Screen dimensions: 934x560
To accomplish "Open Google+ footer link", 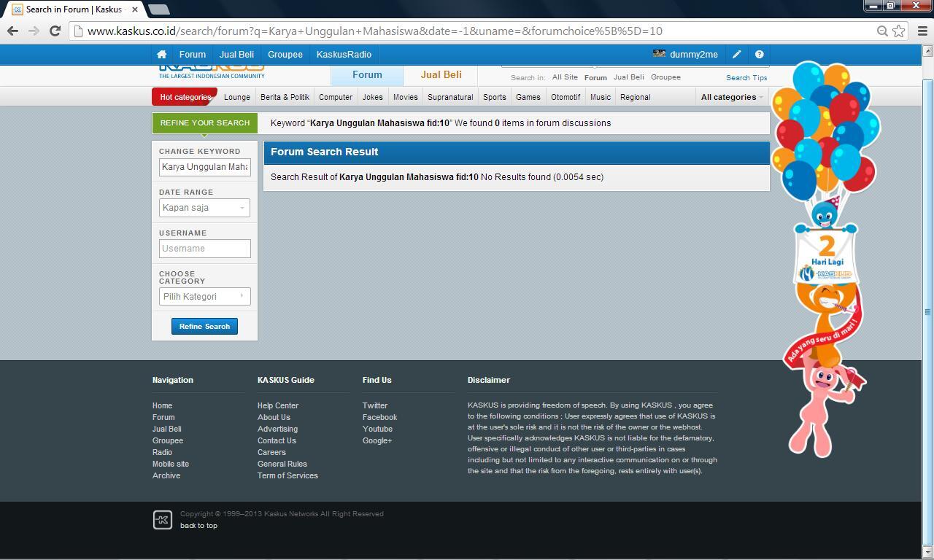I will [x=377, y=440].
